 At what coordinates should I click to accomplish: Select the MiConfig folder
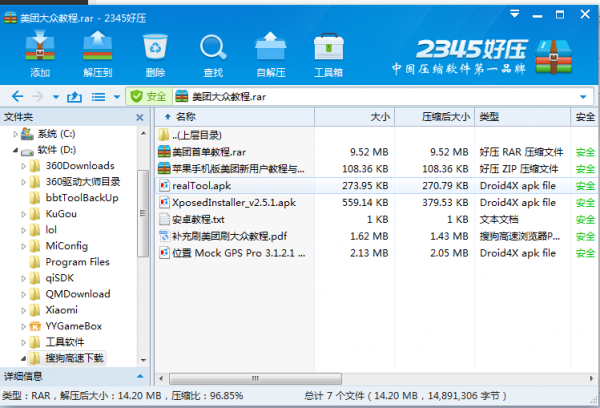[x=59, y=246]
